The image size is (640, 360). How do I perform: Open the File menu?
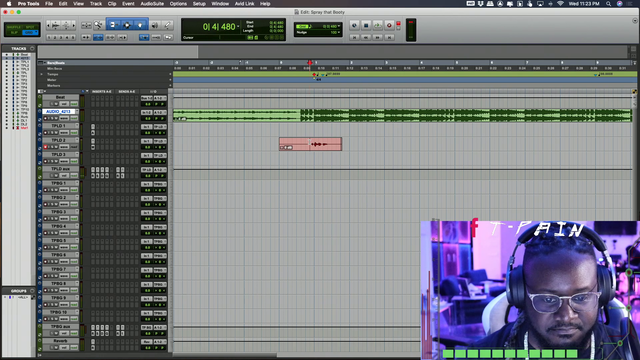tap(49, 4)
